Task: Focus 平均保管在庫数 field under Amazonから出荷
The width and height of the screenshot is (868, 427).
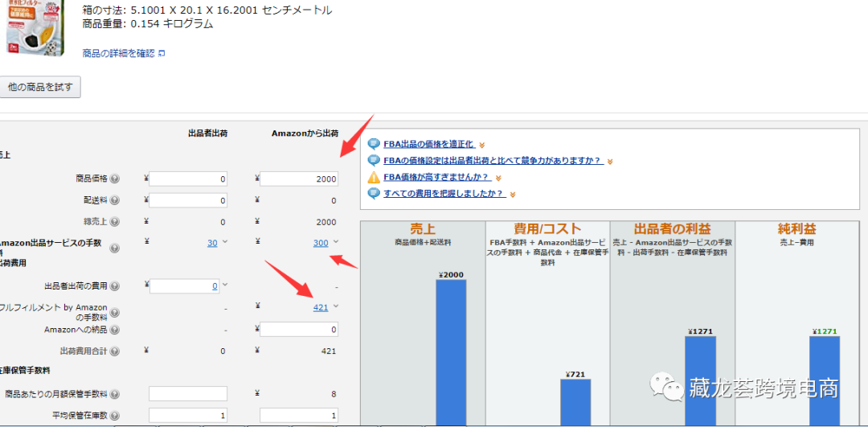Action: (x=299, y=416)
